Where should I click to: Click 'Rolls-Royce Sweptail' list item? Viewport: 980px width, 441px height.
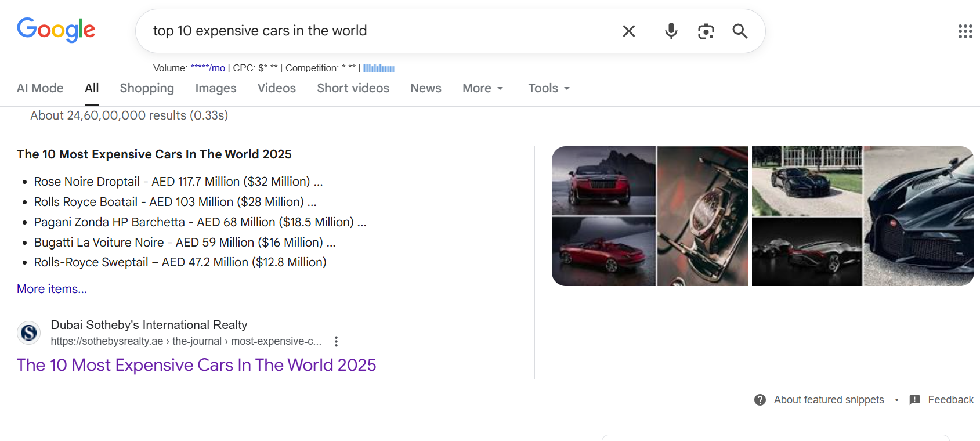coord(180,262)
